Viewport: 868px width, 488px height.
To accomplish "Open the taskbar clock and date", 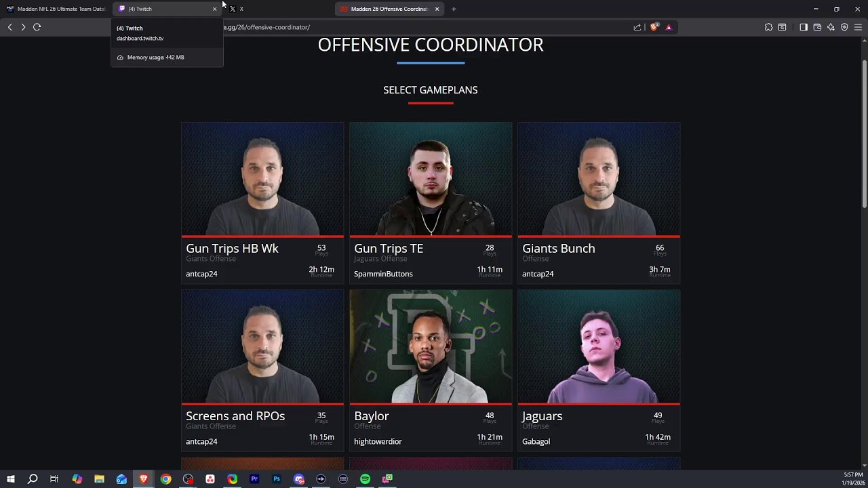I will (x=853, y=479).
